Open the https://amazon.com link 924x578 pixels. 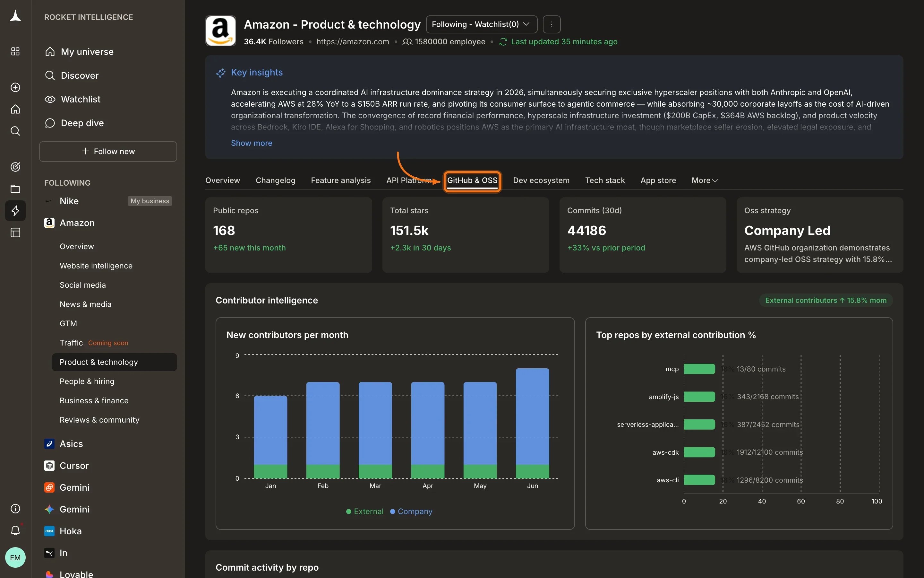(x=353, y=42)
